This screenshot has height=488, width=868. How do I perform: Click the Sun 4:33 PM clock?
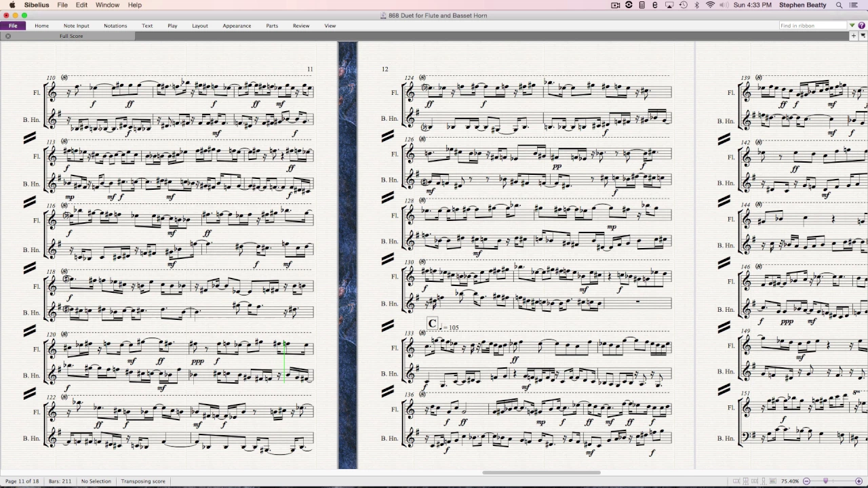(x=752, y=5)
